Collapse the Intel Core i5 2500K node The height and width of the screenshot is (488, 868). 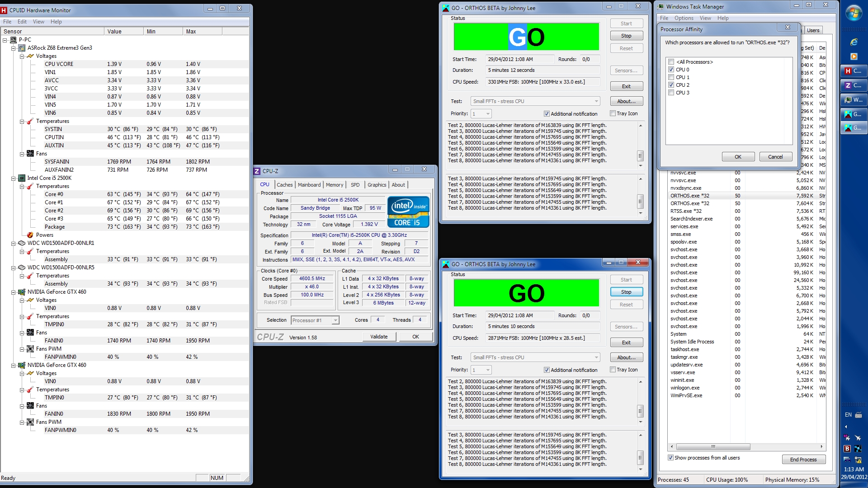click(x=14, y=178)
